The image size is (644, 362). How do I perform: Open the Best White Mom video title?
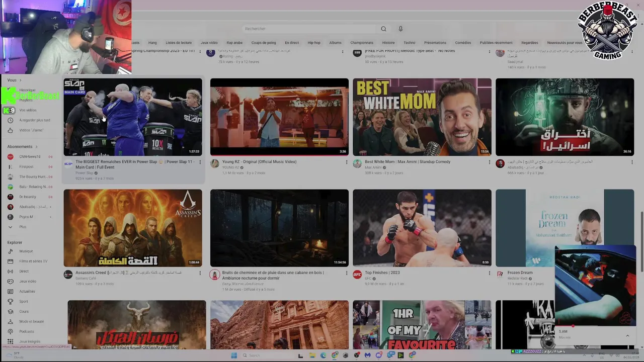pyautogui.click(x=408, y=162)
